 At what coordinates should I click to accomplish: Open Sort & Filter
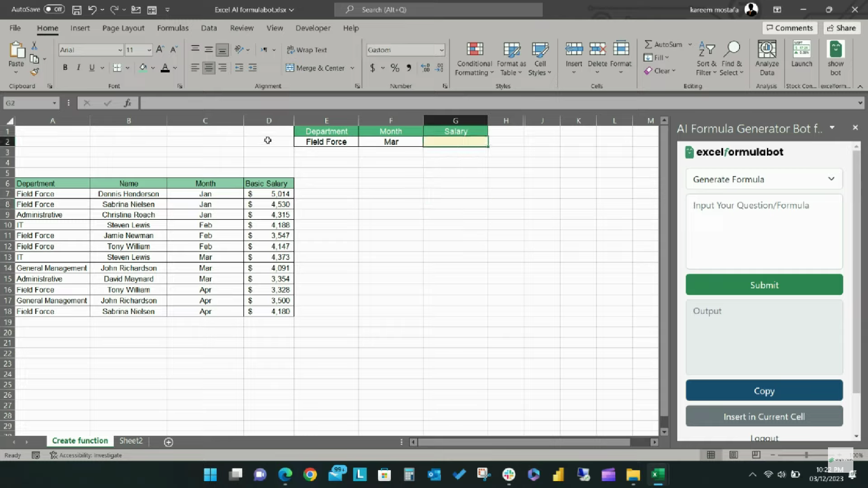707,59
